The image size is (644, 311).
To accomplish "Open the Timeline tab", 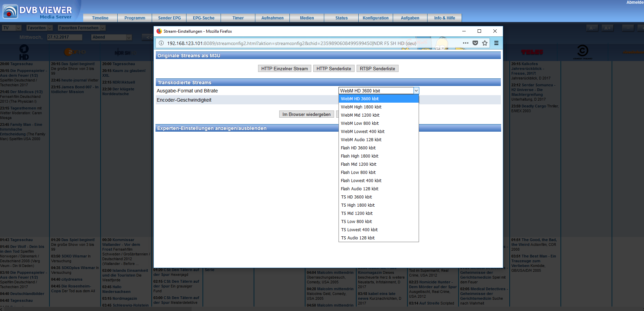I will point(100,18).
